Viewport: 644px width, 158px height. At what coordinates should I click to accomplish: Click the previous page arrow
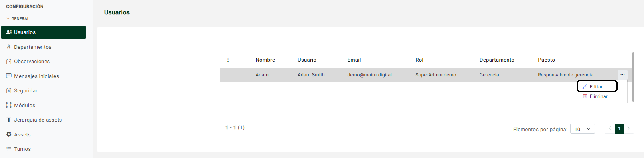610,128
